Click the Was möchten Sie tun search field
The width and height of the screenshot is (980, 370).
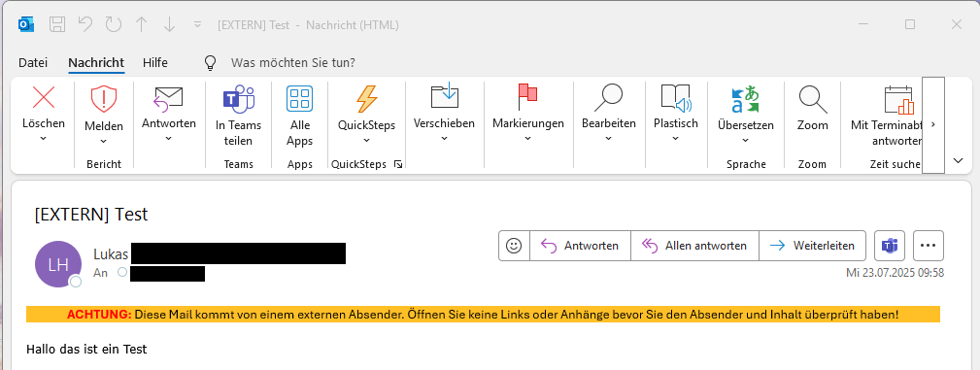pyautogui.click(x=293, y=62)
